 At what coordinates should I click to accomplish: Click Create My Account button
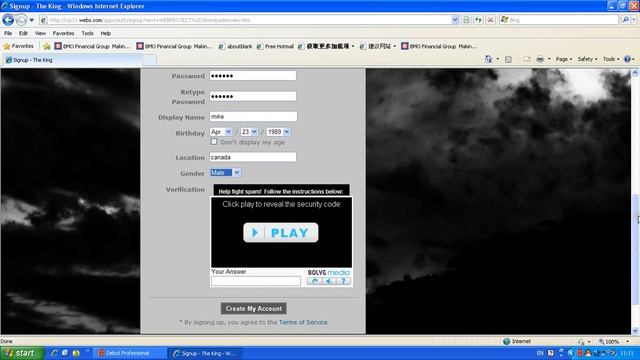(x=253, y=309)
